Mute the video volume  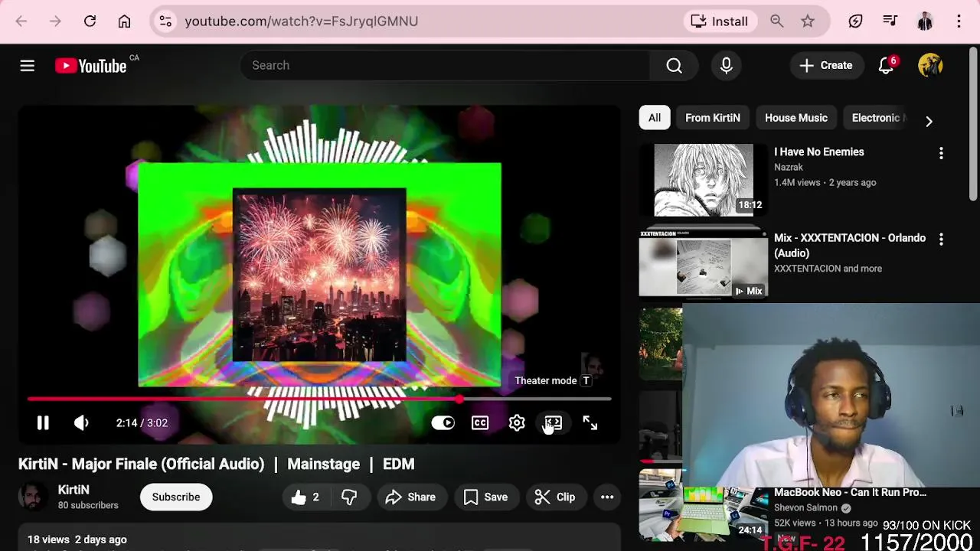coord(81,423)
